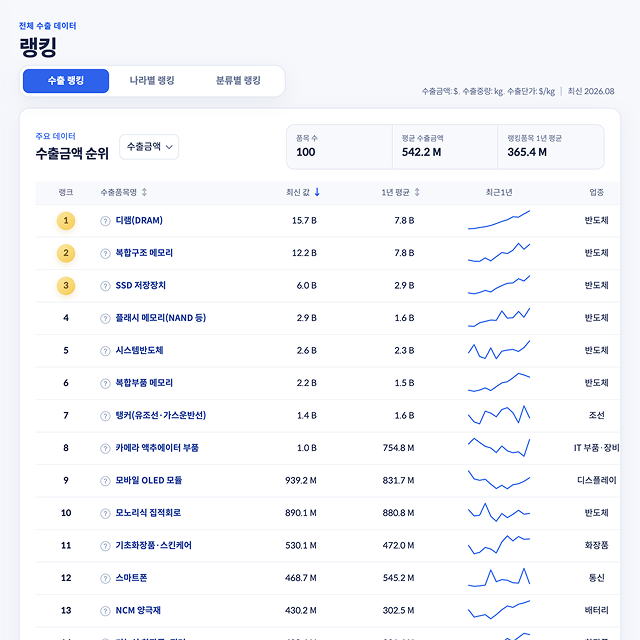
Task: Click help icon next to 복합구조 메모리
Action: (105, 253)
